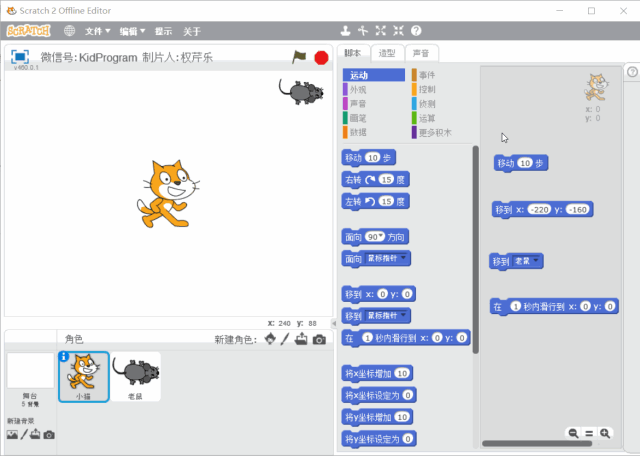Click the scripts area horizontal scrollbar
This screenshot has height=456, width=640.
click(537, 443)
